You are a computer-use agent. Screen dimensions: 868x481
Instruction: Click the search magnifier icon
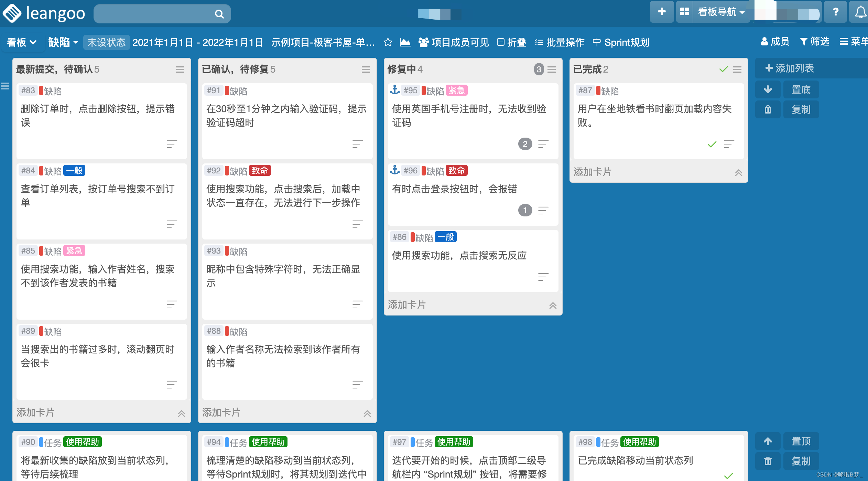point(219,14)
